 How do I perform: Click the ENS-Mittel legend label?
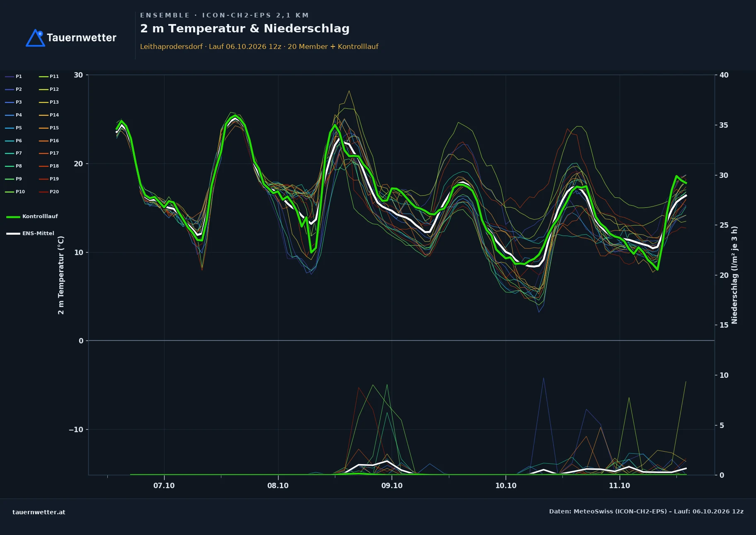click(38, 233)
